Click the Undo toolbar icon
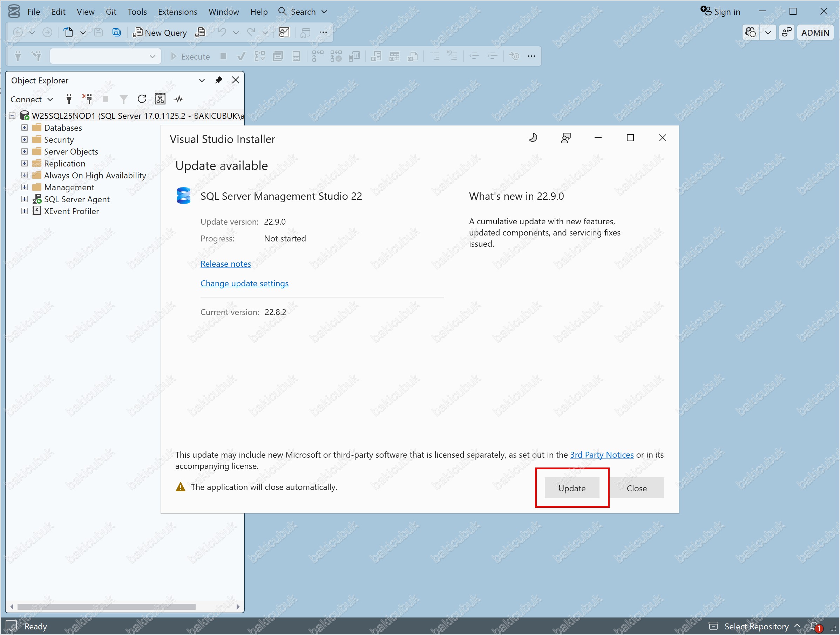 pos(222,33)
